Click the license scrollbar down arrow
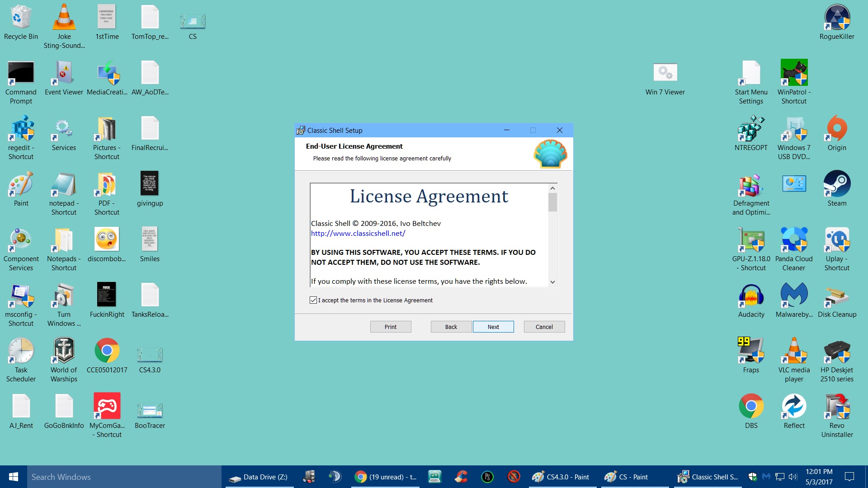 pos(552,282)
